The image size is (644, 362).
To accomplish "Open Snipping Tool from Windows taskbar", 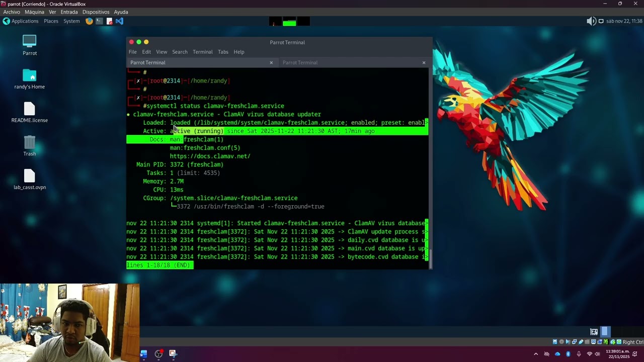I will coord(173,353).
